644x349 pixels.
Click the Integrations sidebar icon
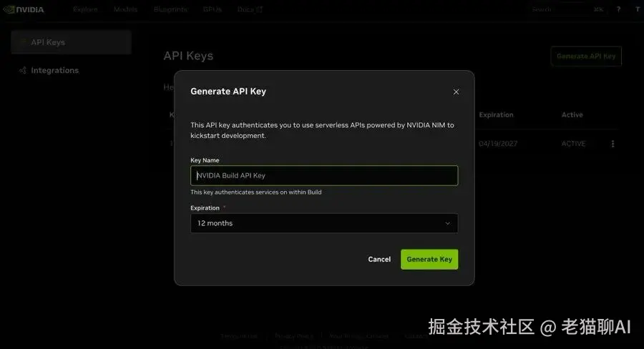coord(23,71)
